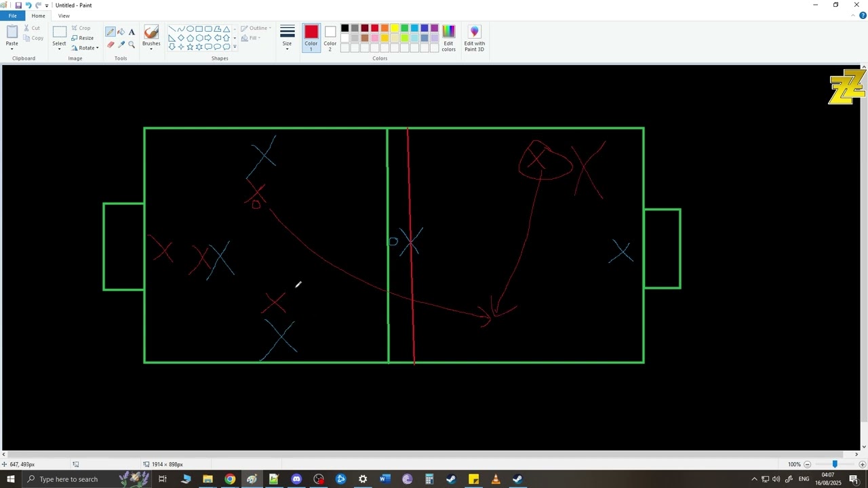Pick the orange color swatch

384,28
